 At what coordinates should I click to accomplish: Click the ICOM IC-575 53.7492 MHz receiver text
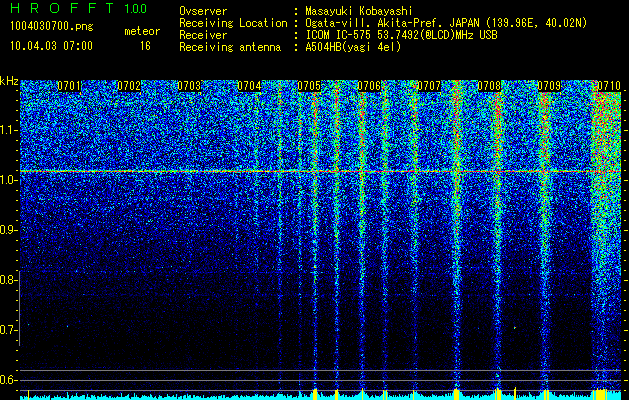[x=401, y=35]
